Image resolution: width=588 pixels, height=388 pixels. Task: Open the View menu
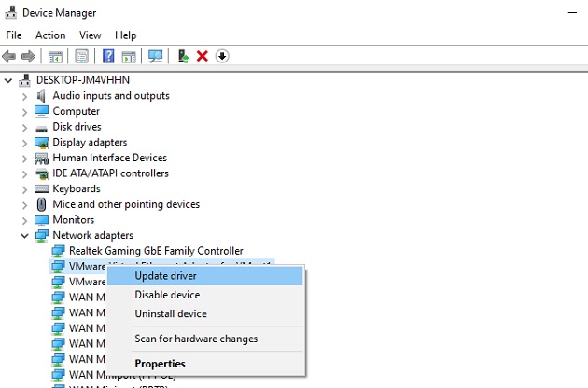point(90,35)
